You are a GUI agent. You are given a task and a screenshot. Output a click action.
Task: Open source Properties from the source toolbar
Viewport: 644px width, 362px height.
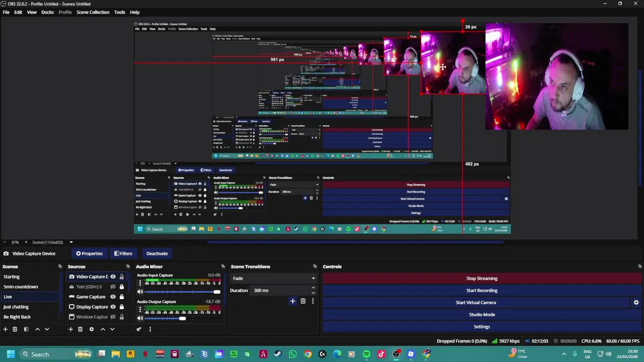tap(89, 253)
